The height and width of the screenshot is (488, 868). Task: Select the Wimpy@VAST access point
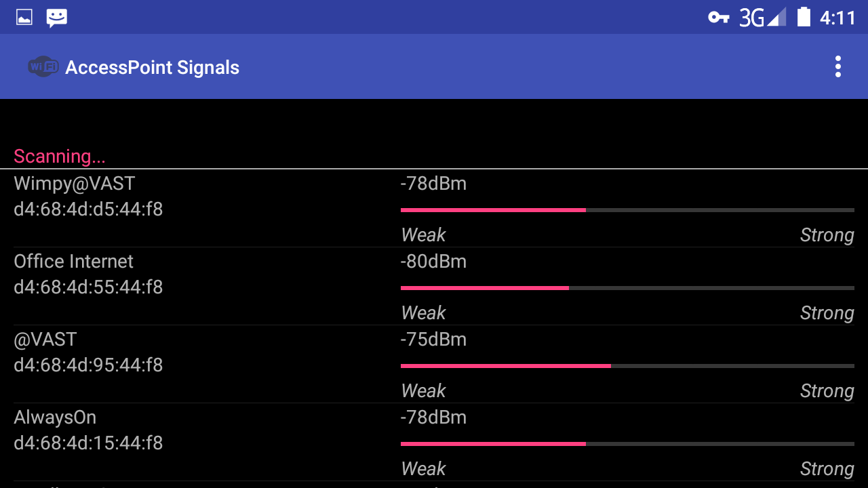click(x=75, y=184)
